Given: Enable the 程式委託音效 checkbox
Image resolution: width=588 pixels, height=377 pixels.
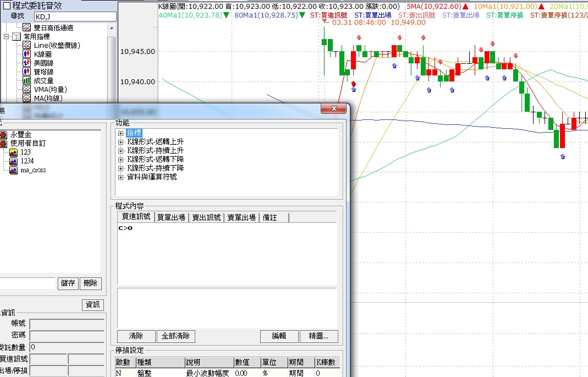Looking at the screenshot, I should point(7,6).
